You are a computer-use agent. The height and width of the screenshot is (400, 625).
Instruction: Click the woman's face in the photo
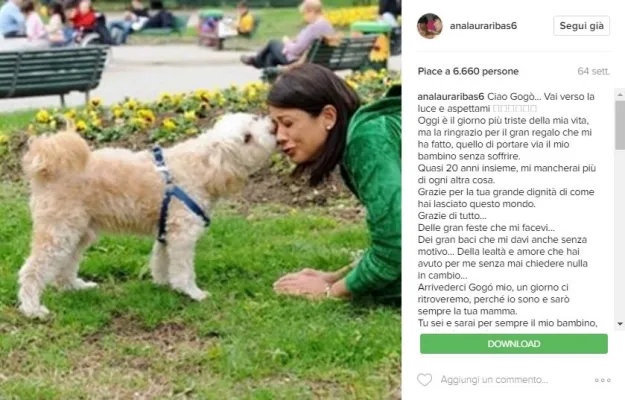(x=297, y=133)
